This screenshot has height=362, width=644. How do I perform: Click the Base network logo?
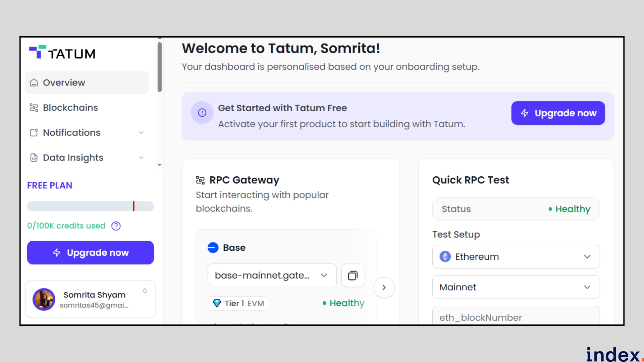click(213, 248)
